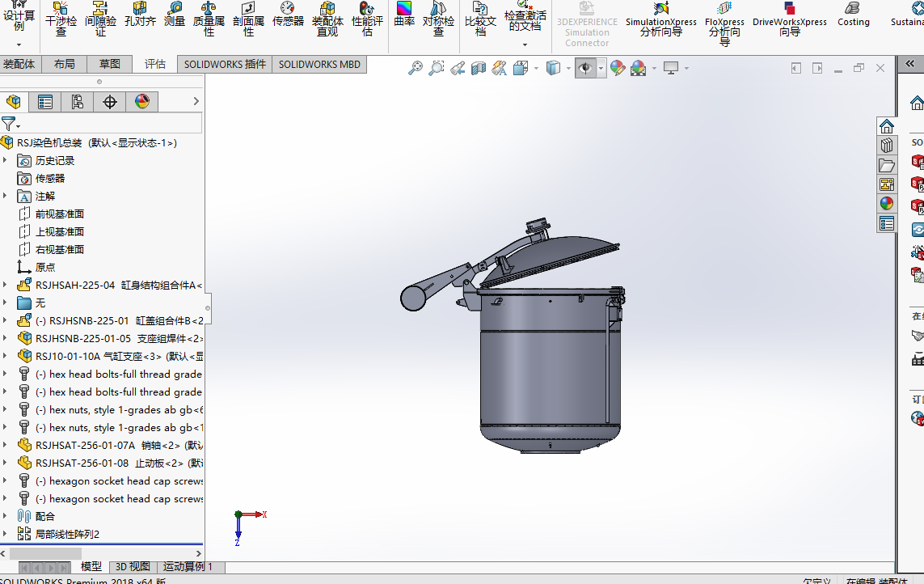Launch FloXpress analysis wizard

click(x=724, y=23)
